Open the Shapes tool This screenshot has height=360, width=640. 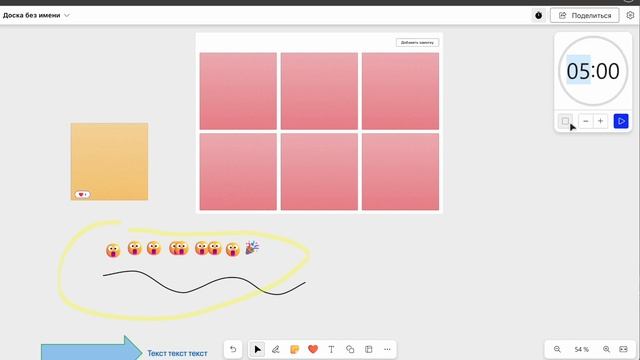[350, 349]
